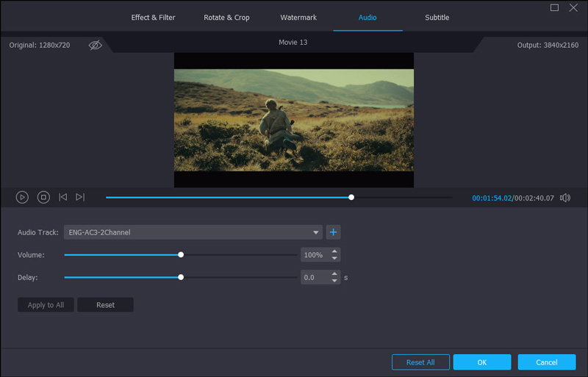The width and height of the screenshot is (588, 377).
Task: Mute the preview with the speaker icon
Action: 564,198
